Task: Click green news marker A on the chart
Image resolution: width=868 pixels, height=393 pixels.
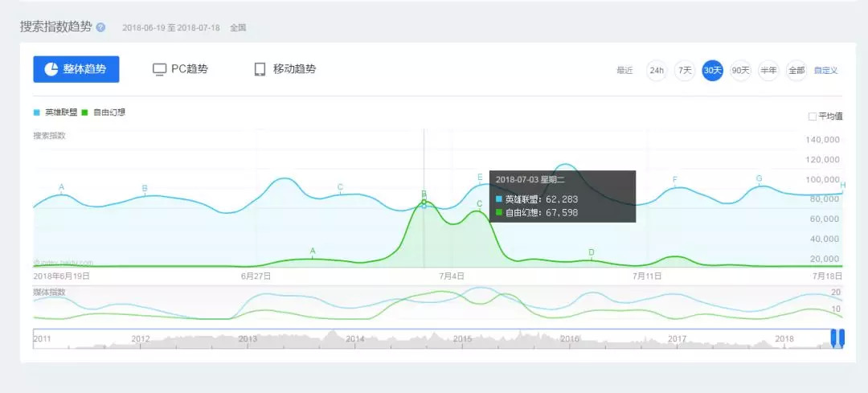Action: [x=313, y=252]
